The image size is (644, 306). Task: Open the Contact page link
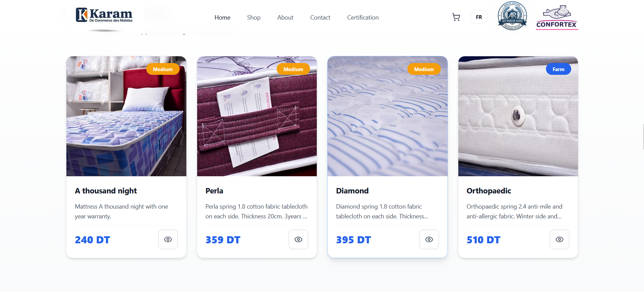pyautogui.click(x=320, y=18)
